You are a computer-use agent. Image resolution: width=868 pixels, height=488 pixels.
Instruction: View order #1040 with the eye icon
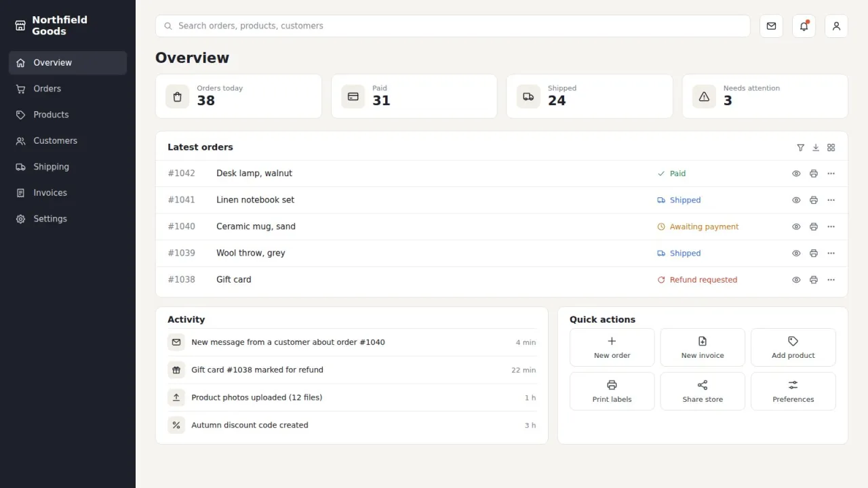click(x=796, y=226)
